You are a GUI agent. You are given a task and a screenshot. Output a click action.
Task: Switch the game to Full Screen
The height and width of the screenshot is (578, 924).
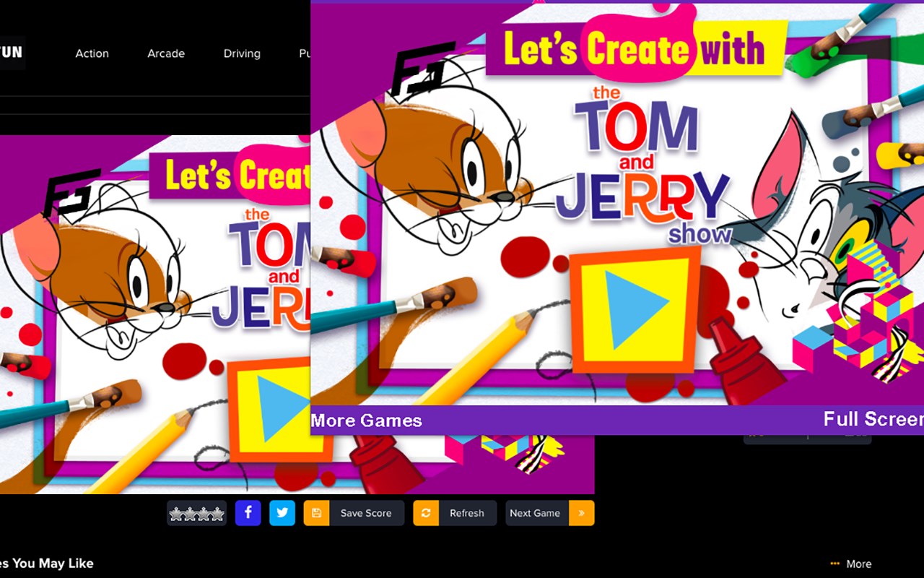[873, 419]
